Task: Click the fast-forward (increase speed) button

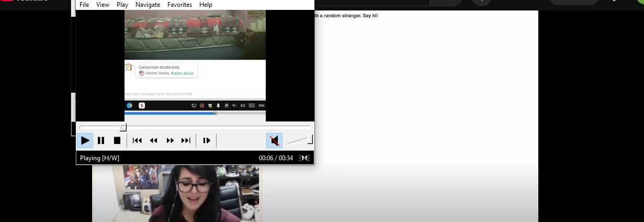Action: click(170, 140)
